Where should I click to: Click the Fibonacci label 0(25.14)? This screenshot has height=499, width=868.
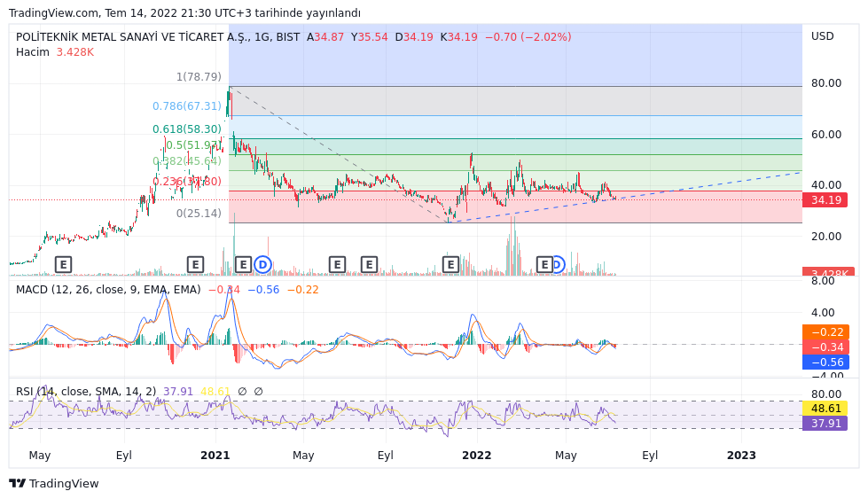tap(199, 214)
